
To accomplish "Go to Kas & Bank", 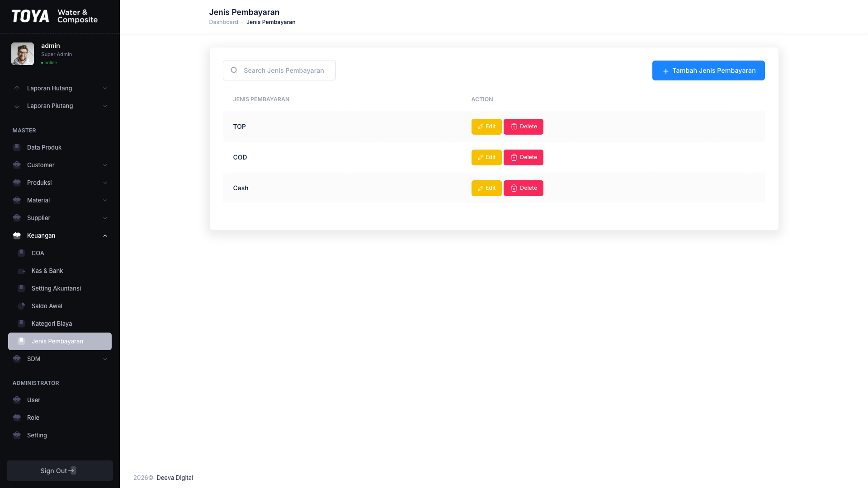I will pyautogui.click(x=60, y=271).
